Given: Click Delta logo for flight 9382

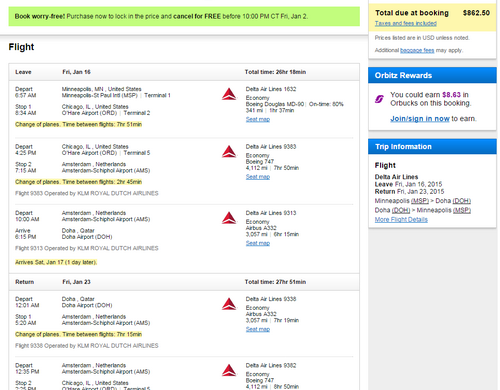Looking at the screenshot, I should (229, 370).
